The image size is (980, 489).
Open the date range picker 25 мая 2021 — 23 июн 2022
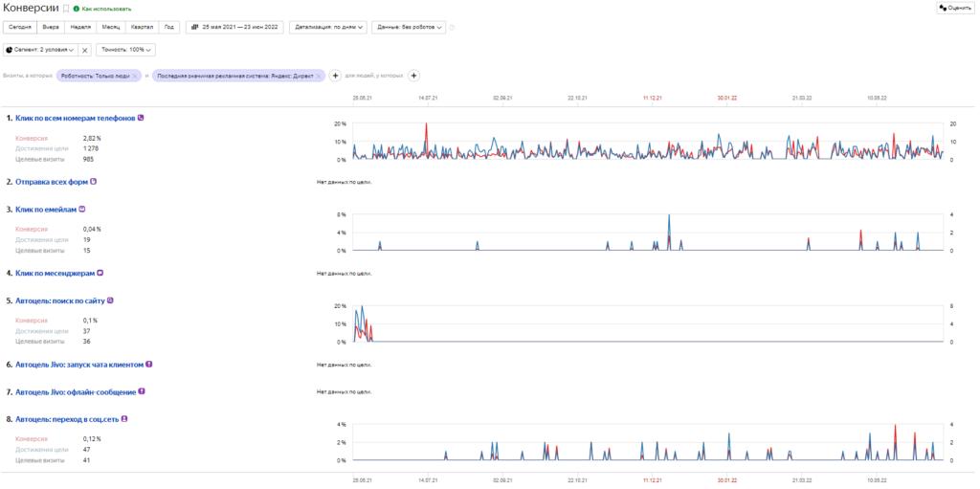point(234,28)
